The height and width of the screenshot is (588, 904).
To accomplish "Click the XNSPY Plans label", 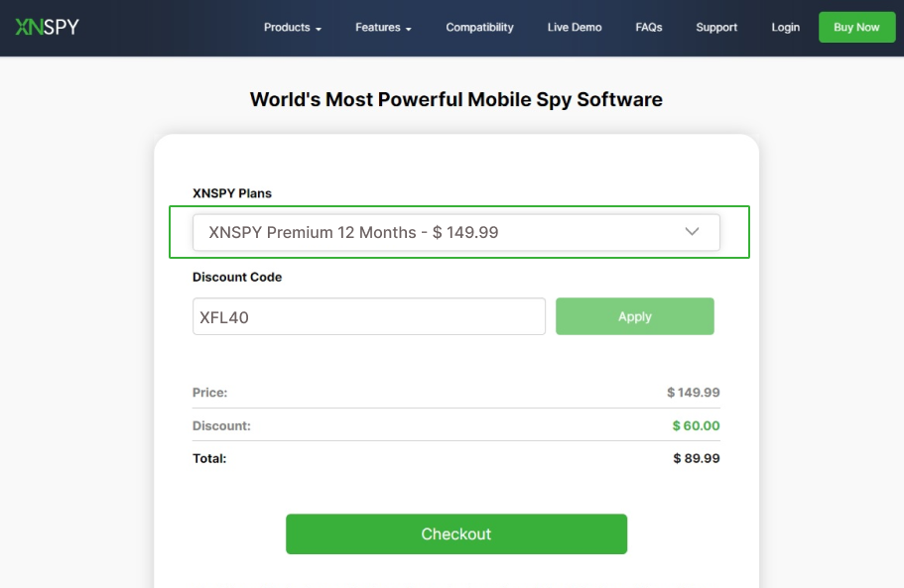I will (231, 192).
